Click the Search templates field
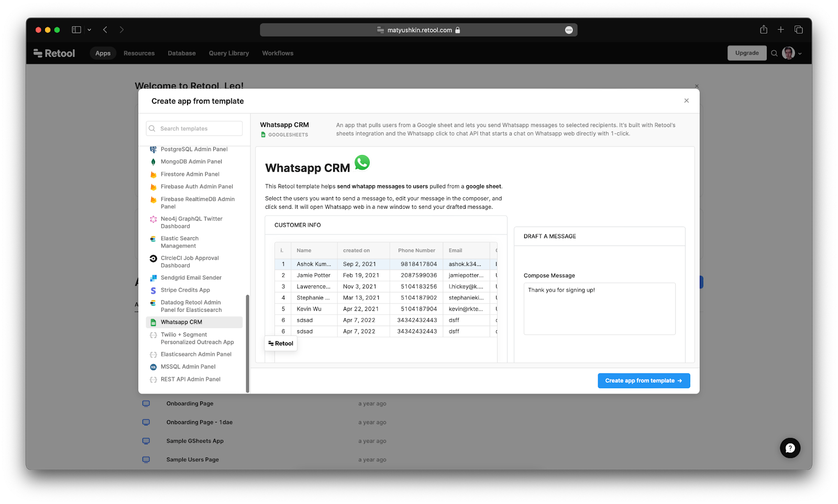Image resolution: width=838 pixels, height=504 pixels. (194, 129)
